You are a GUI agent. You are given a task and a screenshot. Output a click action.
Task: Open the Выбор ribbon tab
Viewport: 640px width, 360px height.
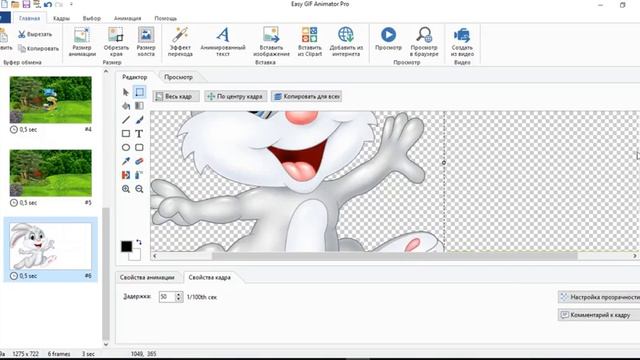coord(91,18)
